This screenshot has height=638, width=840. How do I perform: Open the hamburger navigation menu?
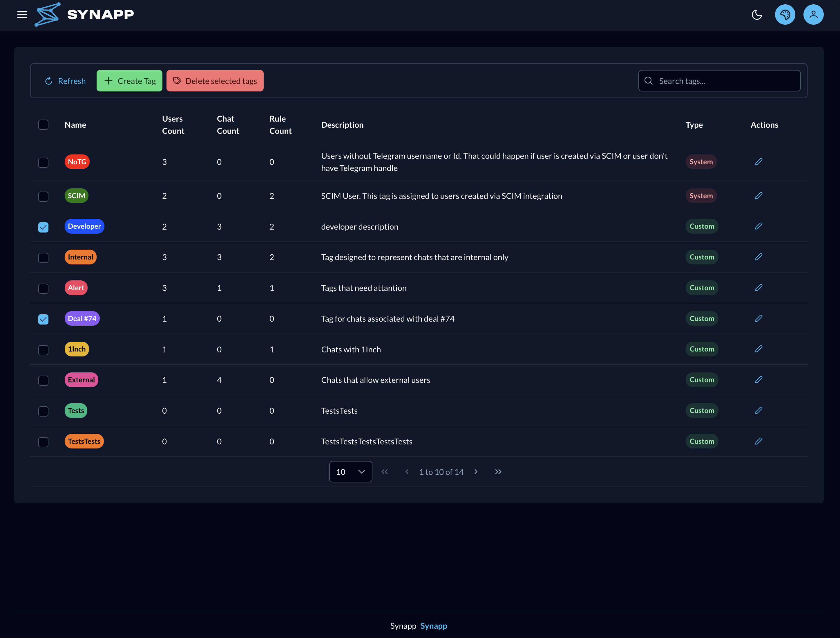pos(22,15)
